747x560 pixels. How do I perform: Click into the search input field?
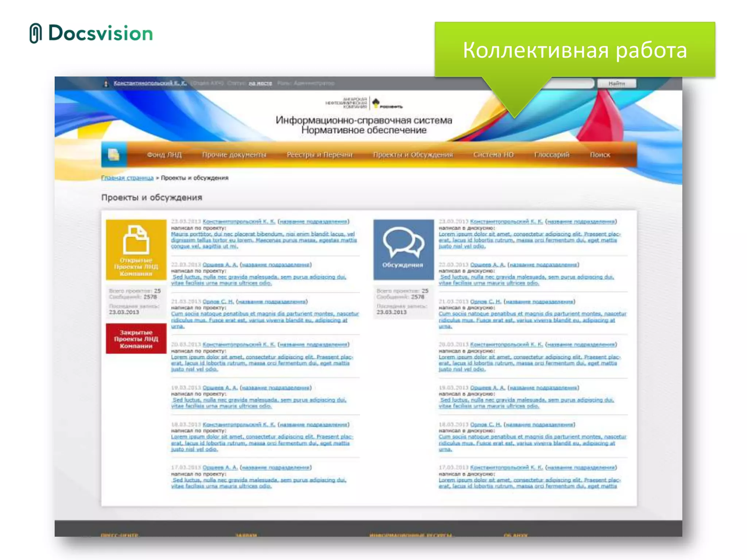(x=569, y=83)
